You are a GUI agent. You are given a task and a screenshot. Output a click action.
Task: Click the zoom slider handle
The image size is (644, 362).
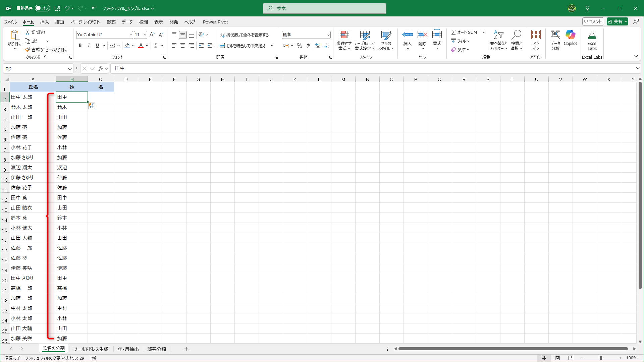point(601,358)
